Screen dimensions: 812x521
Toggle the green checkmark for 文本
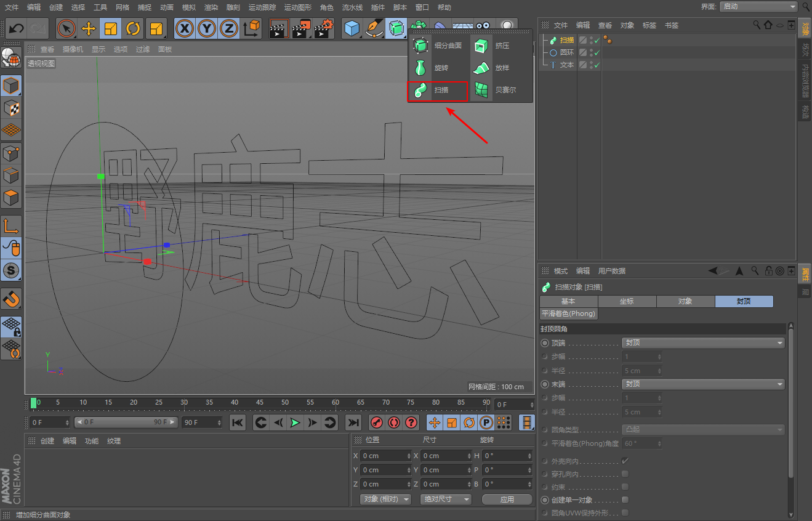click(x=597, y=65)
